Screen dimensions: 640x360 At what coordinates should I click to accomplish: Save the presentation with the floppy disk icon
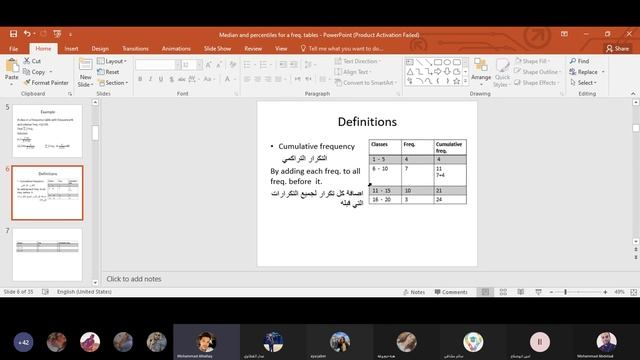(13, 34)
